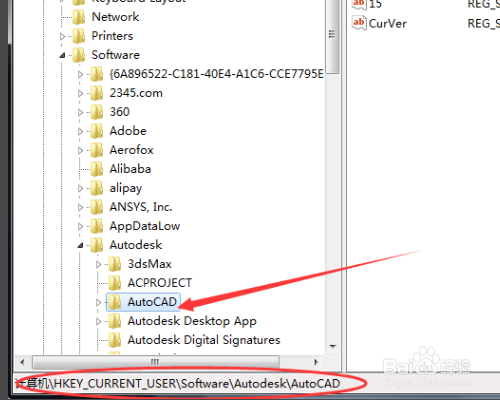Click the horizontal scrollbar left arrow

click(x=22, y=362)
